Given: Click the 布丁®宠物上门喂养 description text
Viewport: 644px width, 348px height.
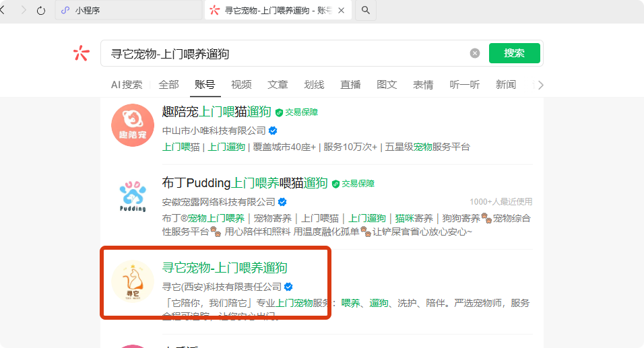Looking at the screenshot, I should point(346,225).
